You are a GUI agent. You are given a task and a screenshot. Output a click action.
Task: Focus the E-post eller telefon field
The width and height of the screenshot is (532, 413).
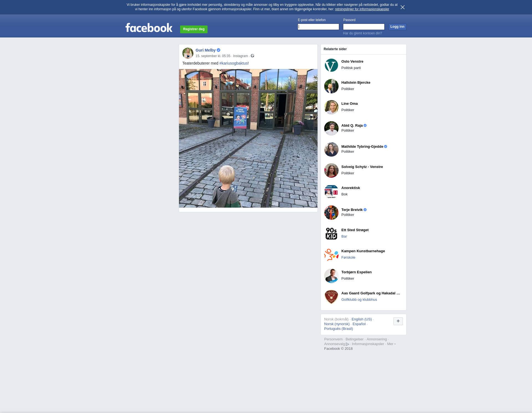[x=318, y=27]
